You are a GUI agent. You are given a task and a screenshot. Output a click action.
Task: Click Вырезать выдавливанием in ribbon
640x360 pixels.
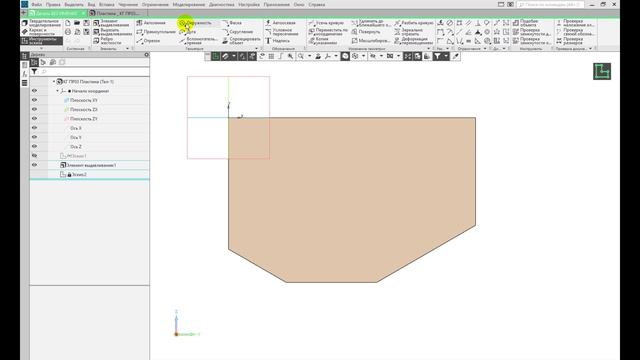coord(113,32)
